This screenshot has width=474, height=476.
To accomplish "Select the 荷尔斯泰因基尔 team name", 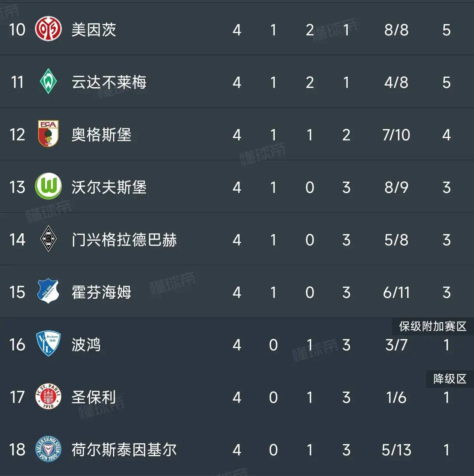I will [x=124, y=450].
